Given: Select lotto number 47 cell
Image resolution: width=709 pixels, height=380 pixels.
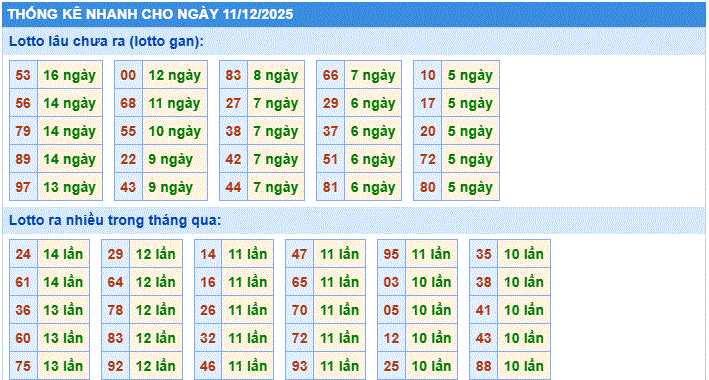Looking at the screenshot, I should (x=299, y=254).
